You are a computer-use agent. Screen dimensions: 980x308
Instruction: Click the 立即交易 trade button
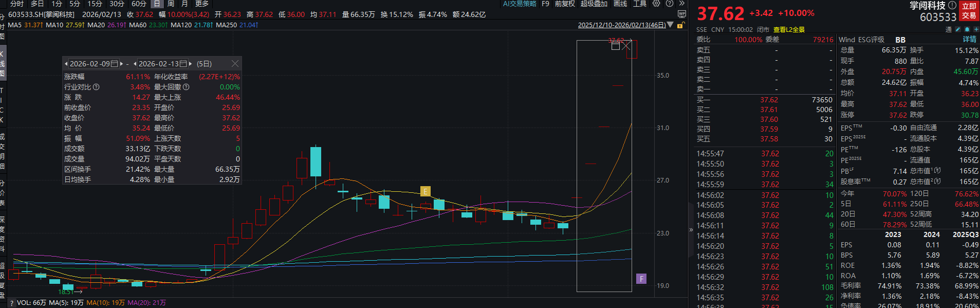coord(969,11)
